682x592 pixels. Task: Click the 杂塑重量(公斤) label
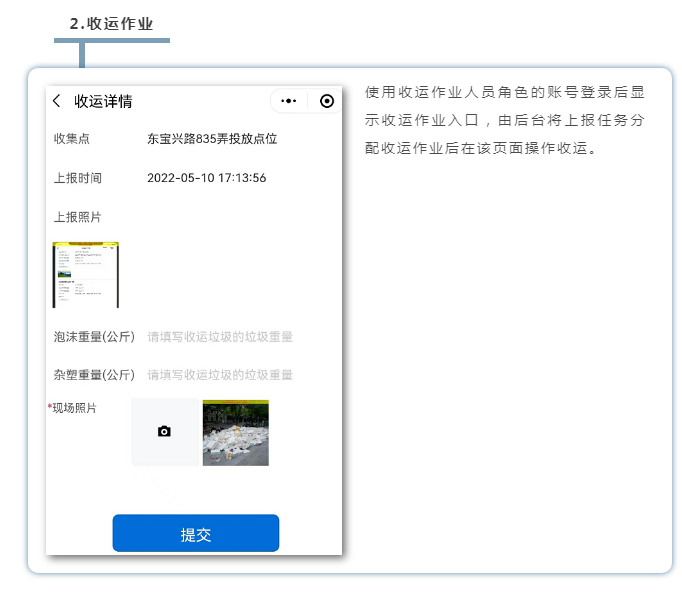[94, 375]
